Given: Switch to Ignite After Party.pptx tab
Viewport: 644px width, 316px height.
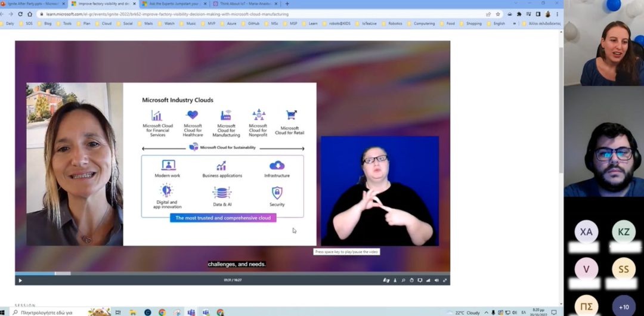Looking at the screenshot, I should (33, 4).
